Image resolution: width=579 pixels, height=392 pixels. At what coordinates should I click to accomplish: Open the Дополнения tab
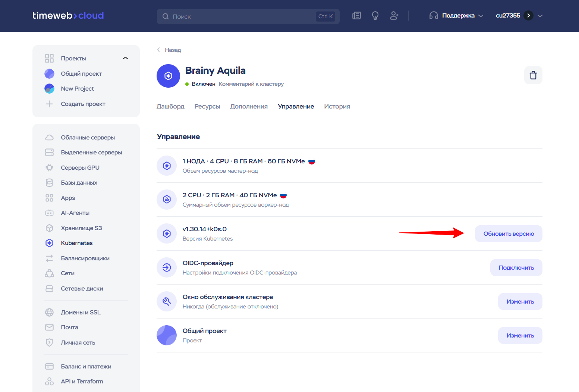point(249,107)
